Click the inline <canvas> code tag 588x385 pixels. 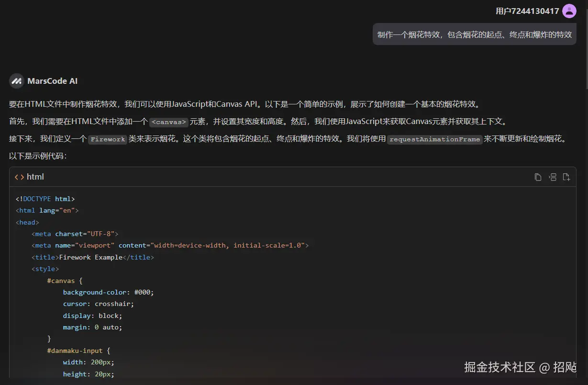tap(169, 122)
